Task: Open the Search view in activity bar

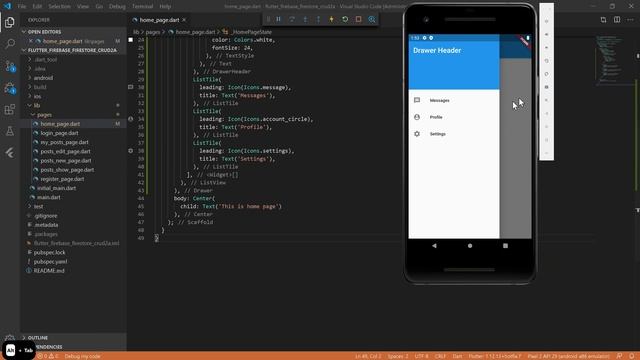Action: pos(10,44)
